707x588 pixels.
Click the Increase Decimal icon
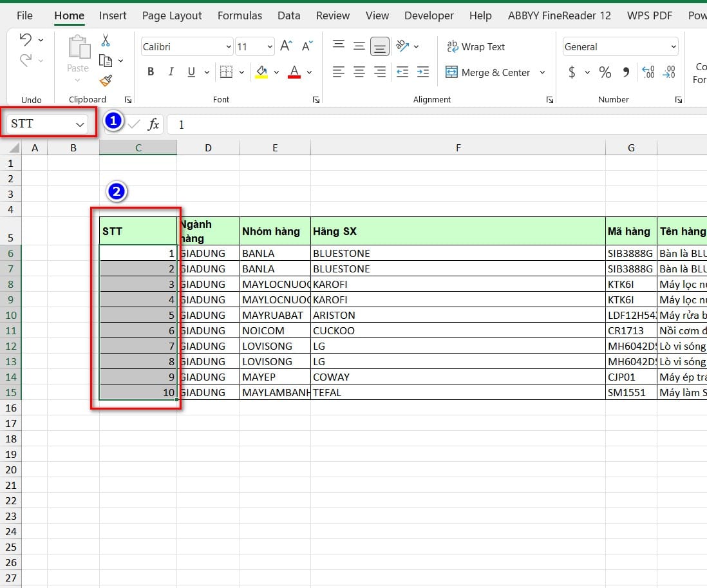[648, 71]
